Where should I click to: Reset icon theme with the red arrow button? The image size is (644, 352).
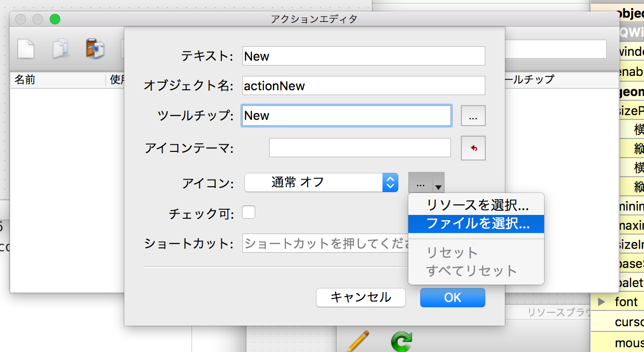tap(473, 148)
